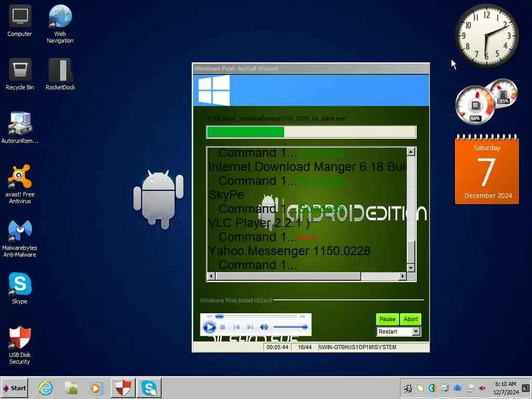Click the VLC Player 2.2.1 log entry
Screen dimensions: 532x399
[259, 223]
